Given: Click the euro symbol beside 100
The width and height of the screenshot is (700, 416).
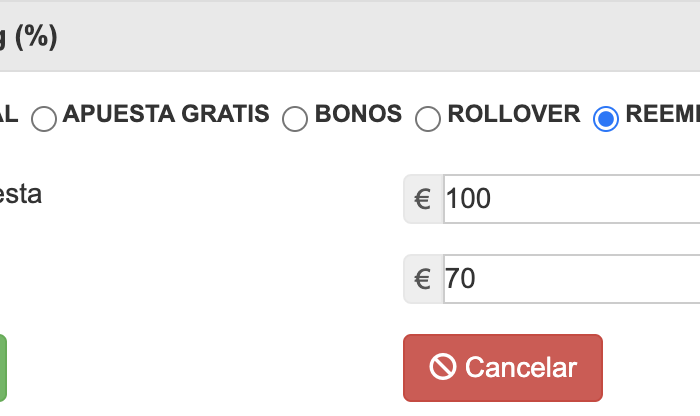Looking at the screenshot, I should 423,199.
